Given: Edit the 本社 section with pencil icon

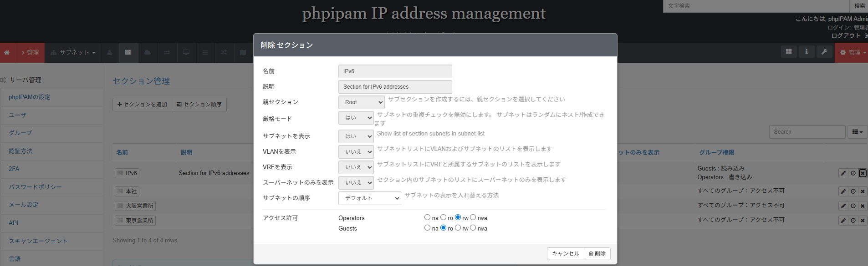Looking at the screenshot, I should pos(843,191).
